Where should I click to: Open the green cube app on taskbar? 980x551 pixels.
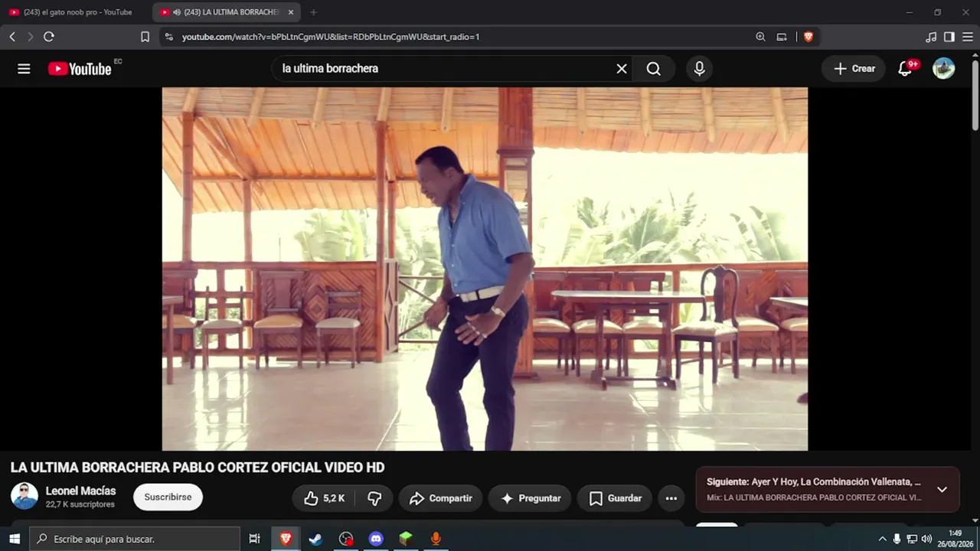[x=406, y=539]
